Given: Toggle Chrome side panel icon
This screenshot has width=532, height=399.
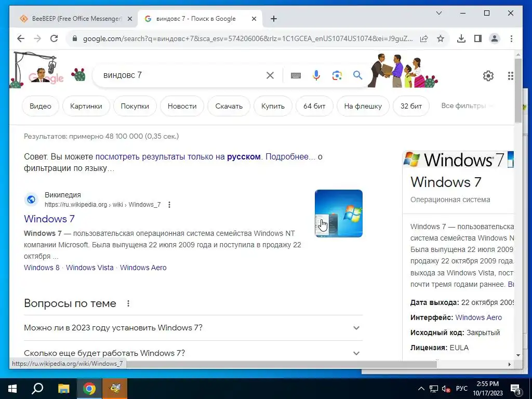Looking at the screenshot, I should point(478,38).
